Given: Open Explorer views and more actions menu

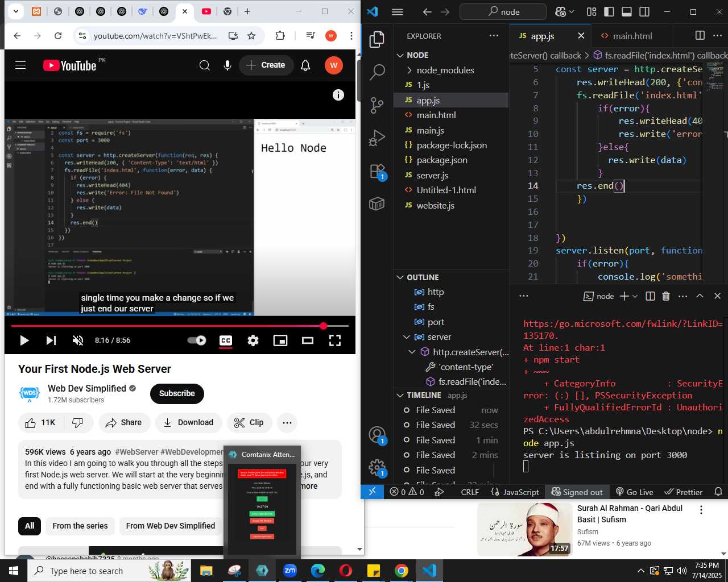Looking at the screenshot, I should pos(494,36).
